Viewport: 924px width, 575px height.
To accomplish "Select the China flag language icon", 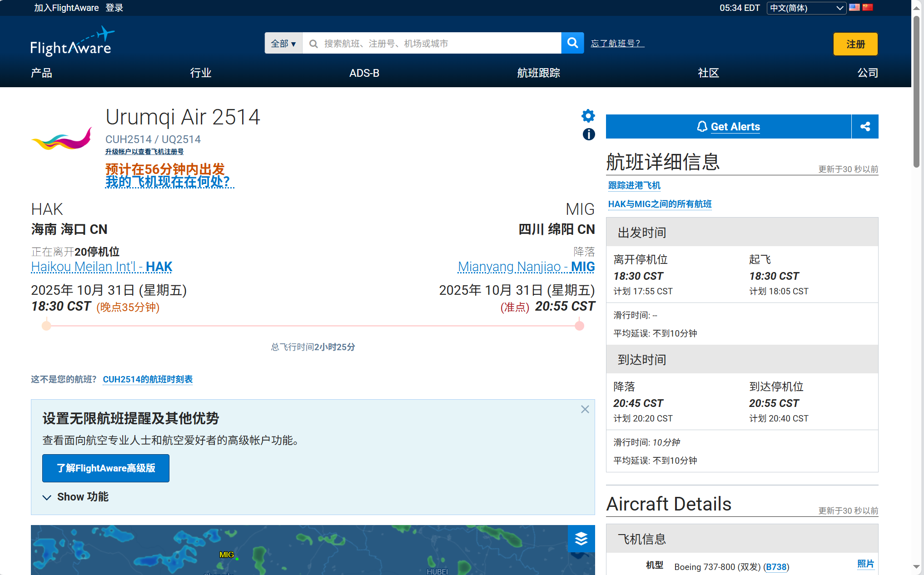I will (x=868, y=7).
